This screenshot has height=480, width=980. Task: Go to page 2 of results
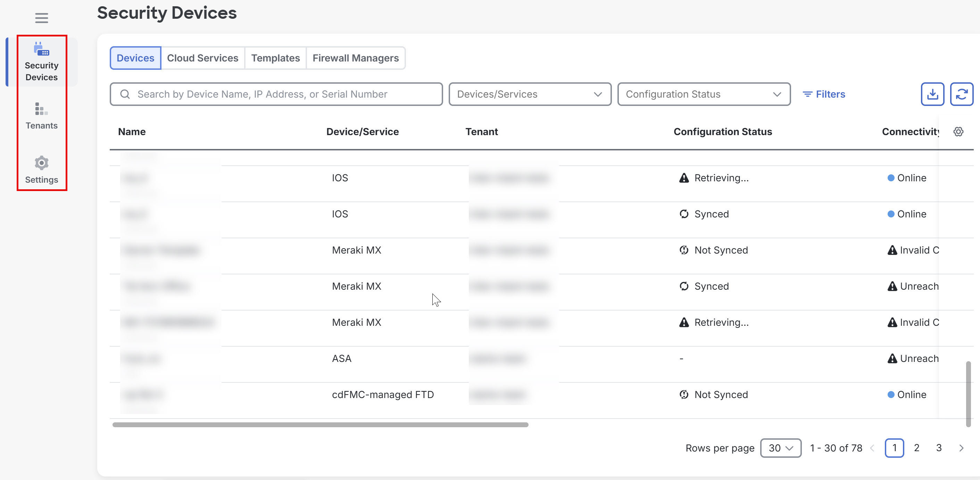pyautogui.click(x=917, y=448)
